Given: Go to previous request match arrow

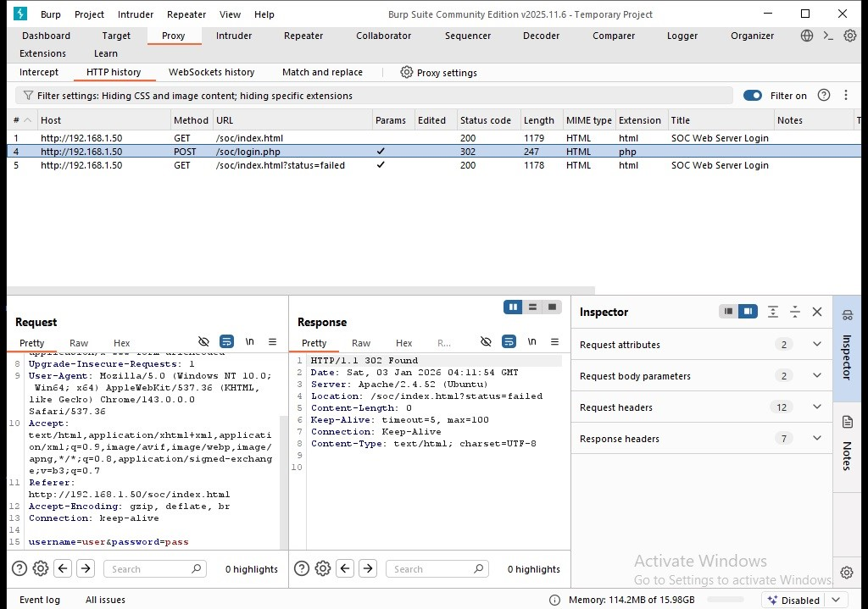Looking at the screenshot, I should click(63, 568).
